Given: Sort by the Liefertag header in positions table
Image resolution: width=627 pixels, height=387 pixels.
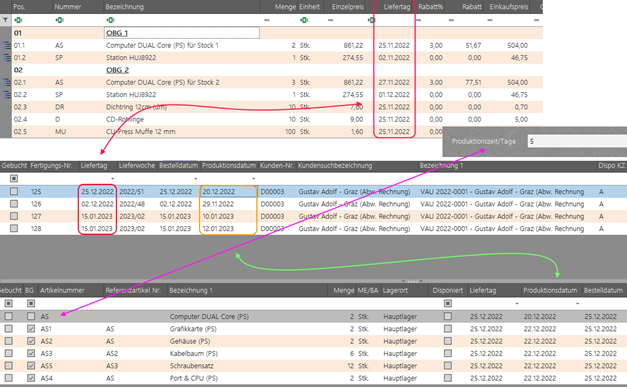Looking at the screenshot, I should (x=397, y=7).
